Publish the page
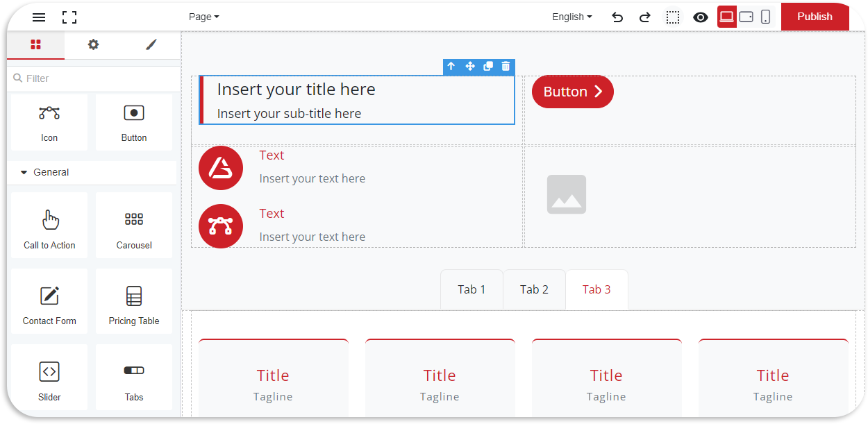This screenshot has width=868, height=424. coord(815,17)
